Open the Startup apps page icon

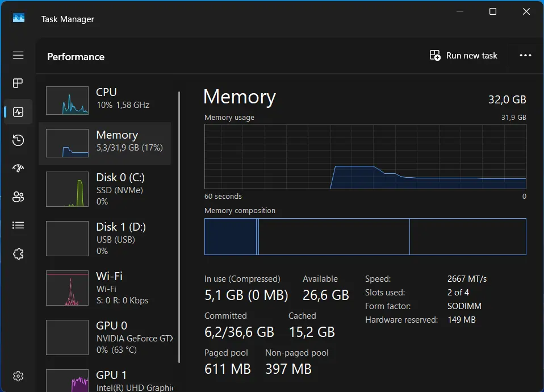tap(18, 168)
